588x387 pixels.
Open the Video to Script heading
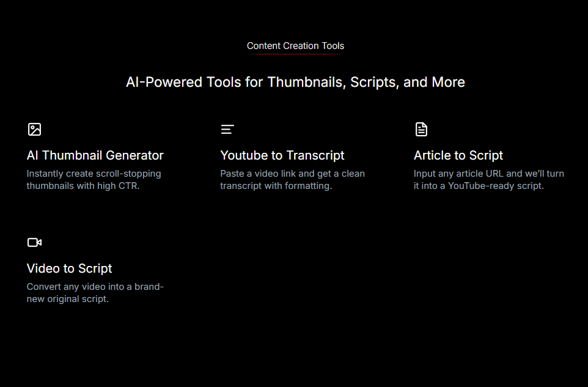coord(70,268)
